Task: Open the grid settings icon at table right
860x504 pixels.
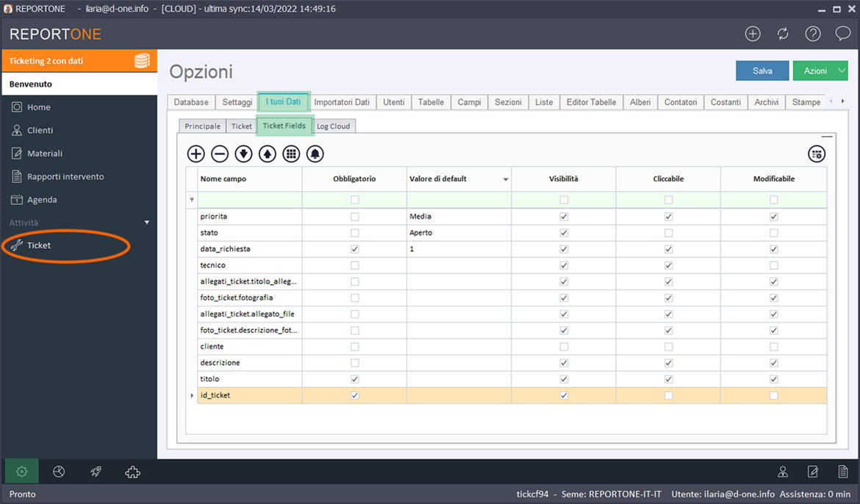Action: [816, 154]
